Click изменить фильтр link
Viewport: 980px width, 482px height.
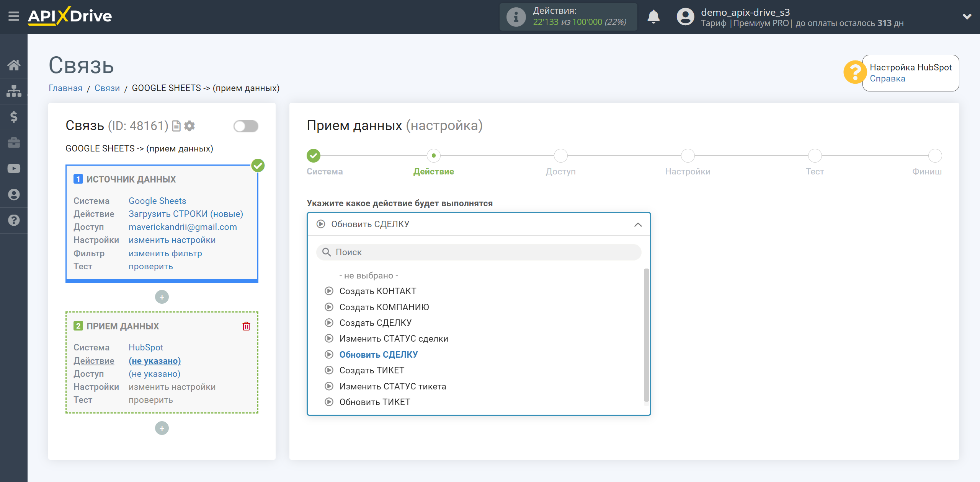[x=165, y=253]
